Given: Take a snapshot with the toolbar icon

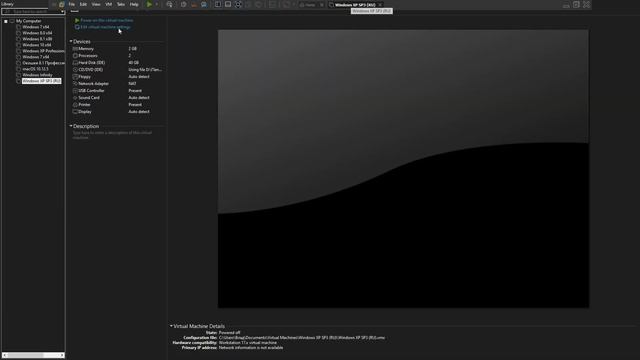Looking at the screenshot, I should pyautogui.click(x=184, y=4).
